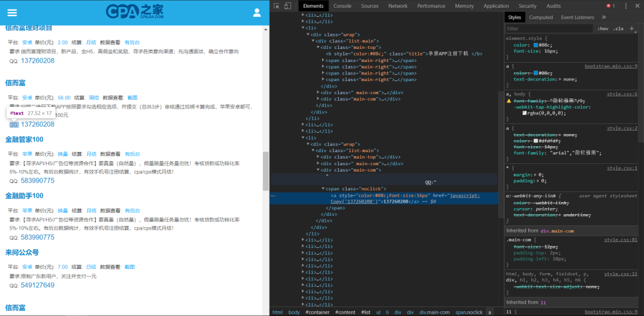
Task: Focus the Filter field in the Styles pane
Action: (x=549, y=29)
